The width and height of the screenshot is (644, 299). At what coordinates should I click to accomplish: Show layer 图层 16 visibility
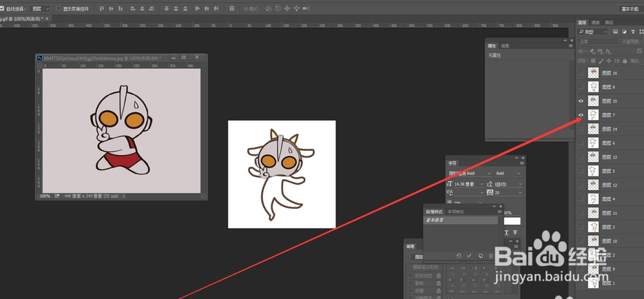pos(581,73)
